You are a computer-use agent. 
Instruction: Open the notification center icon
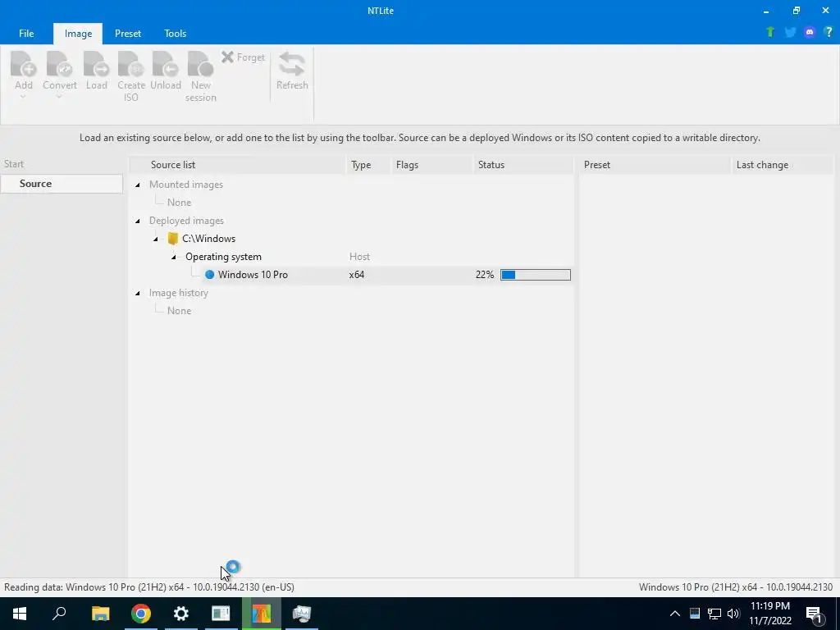tap(815, 614)
